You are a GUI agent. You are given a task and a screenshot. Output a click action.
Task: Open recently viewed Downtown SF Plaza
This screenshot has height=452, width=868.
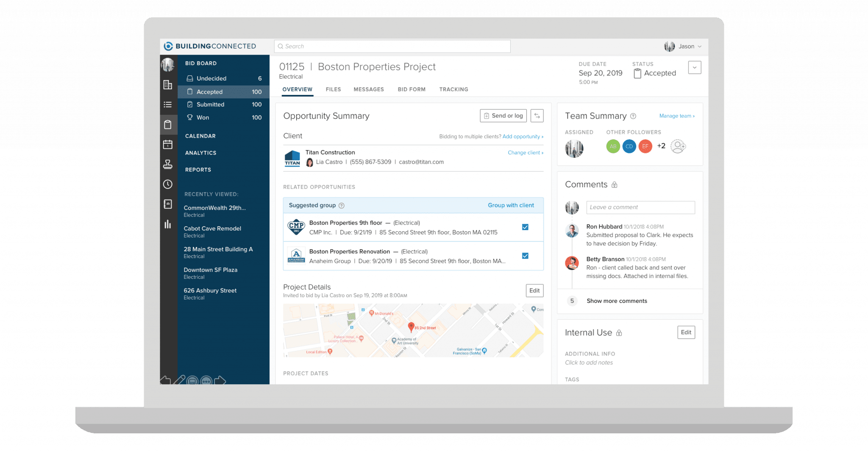pos(211,273)
